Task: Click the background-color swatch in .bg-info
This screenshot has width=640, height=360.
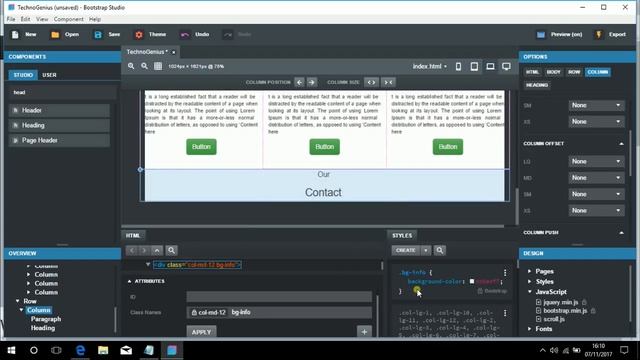Action: point(472,281)
